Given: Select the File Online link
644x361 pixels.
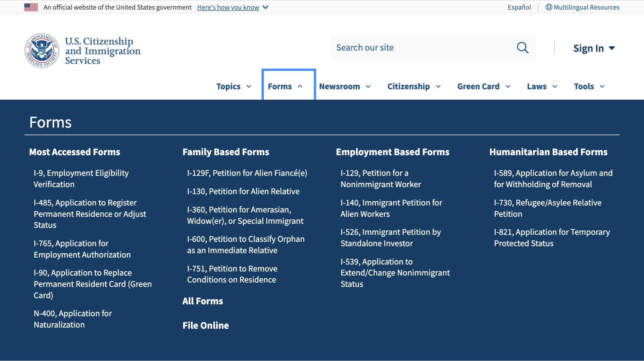Looking at the screenshot, I should pyautogui.click(x=205, y=326).
